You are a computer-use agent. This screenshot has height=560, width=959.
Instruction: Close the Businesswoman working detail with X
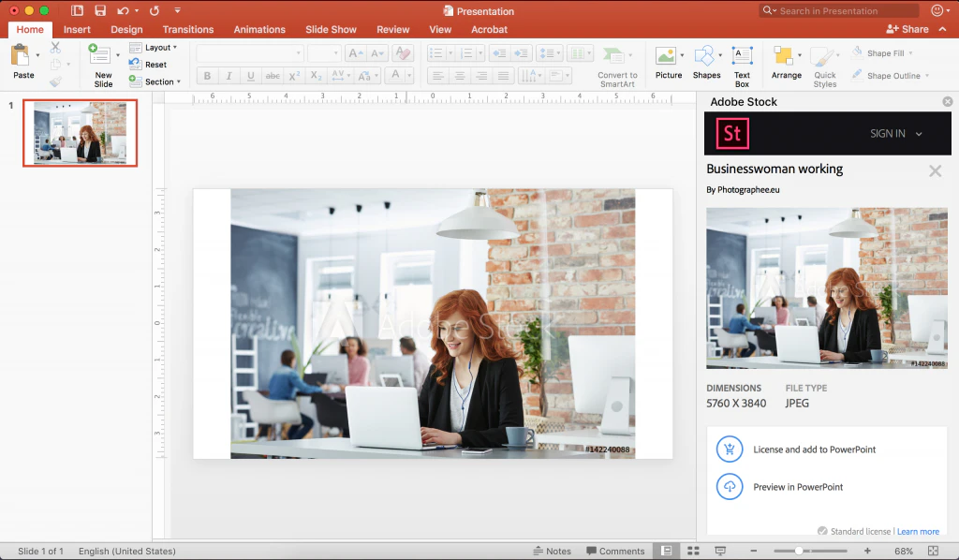935,170
